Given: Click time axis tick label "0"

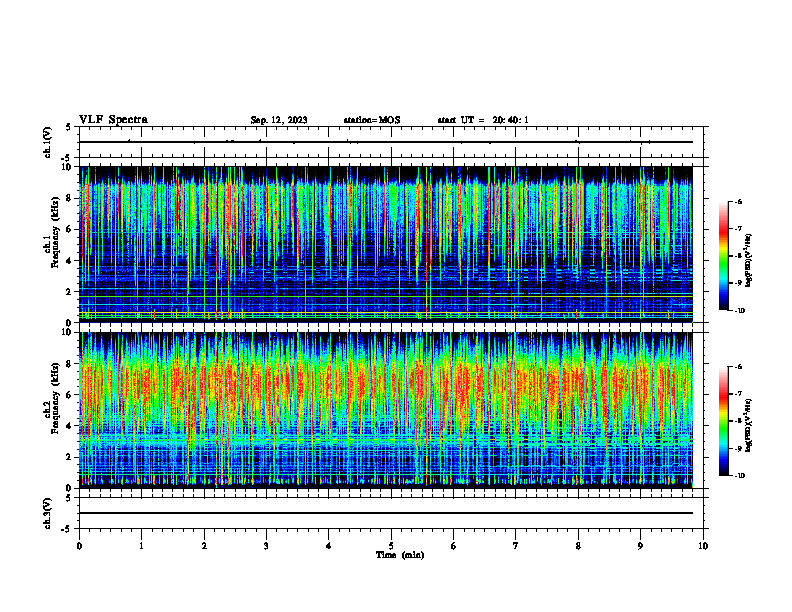Looking at the screenshot, I should (79, 546).
